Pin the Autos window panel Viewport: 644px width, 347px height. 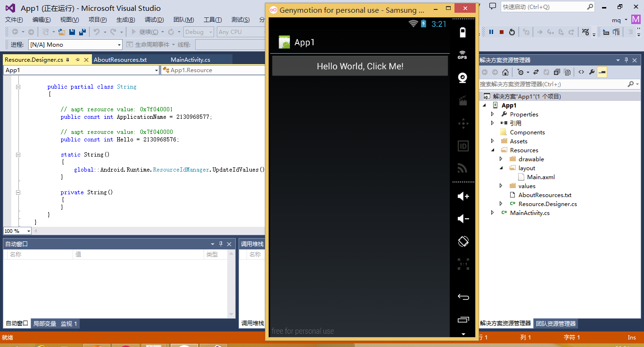(221, 244)
